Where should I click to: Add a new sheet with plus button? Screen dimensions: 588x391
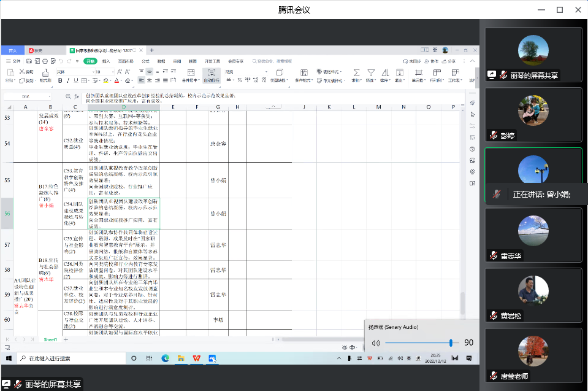tap(66, 339)
